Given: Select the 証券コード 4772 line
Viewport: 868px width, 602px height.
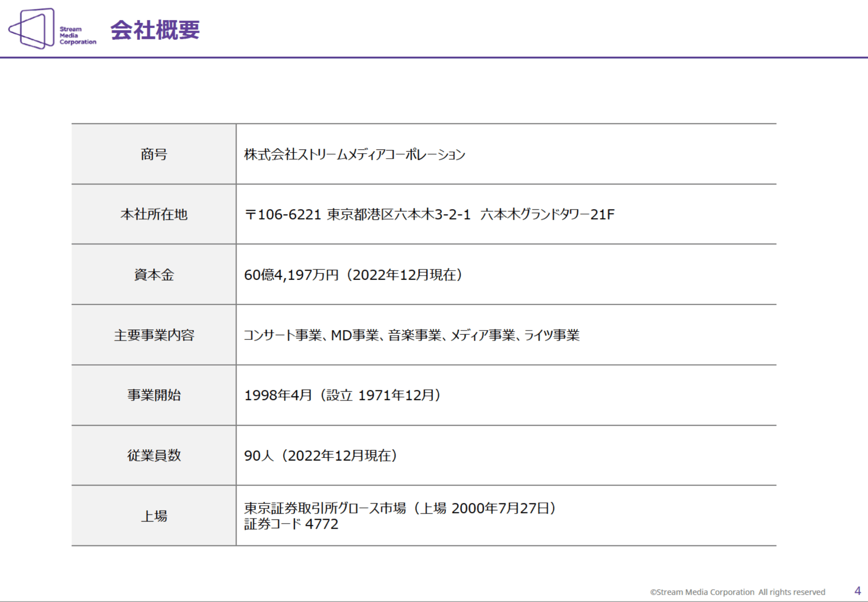Looking at the screenshot, I should pyautogui.click(x=291, y=524).
